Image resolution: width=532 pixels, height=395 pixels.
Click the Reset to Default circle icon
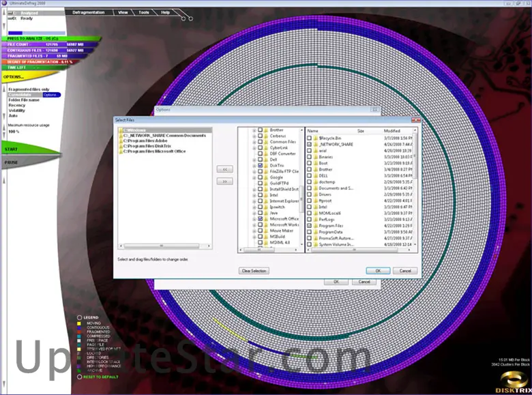pos(80,377)
